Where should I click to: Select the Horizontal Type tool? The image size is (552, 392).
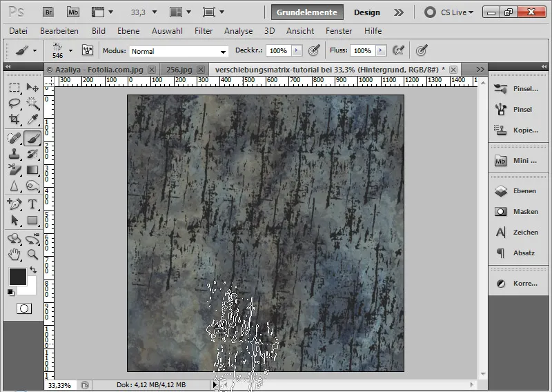click(32, 204)
